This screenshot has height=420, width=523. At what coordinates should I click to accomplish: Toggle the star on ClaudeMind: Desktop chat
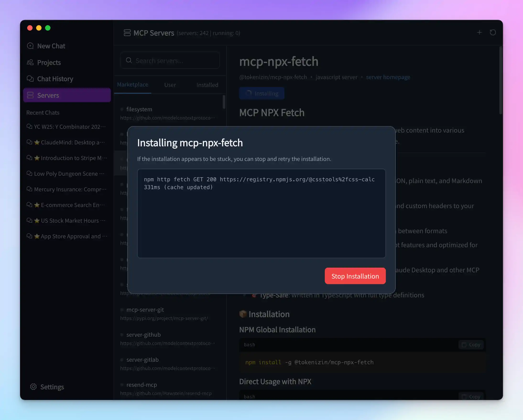(x=37, y=142)
